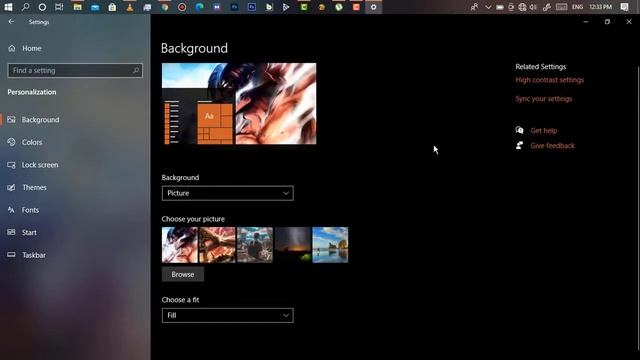Open the volume speaker tray icon
Viewport: 640px width, 360px height.
533,7
